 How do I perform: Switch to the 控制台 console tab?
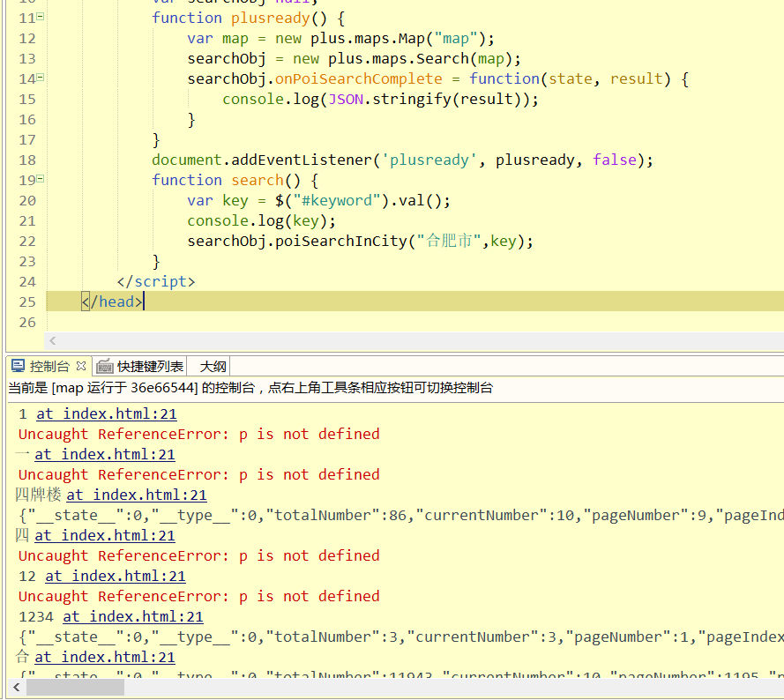49,366
